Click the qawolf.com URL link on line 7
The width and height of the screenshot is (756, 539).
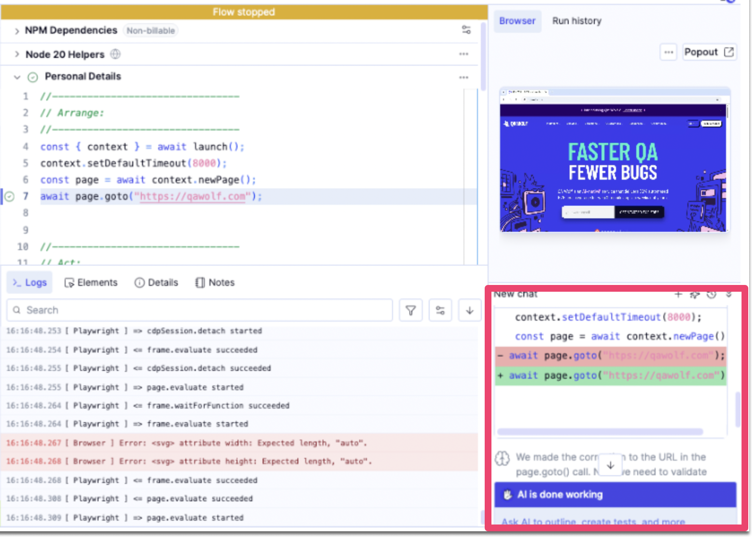pyautogui.click(x=193, y=197)
